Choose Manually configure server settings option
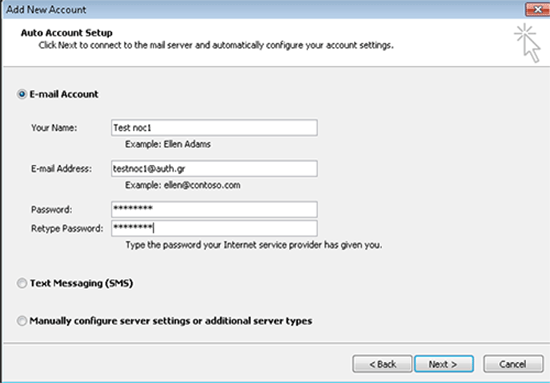Viewport: 550px width, 383px height. (22, 321)
